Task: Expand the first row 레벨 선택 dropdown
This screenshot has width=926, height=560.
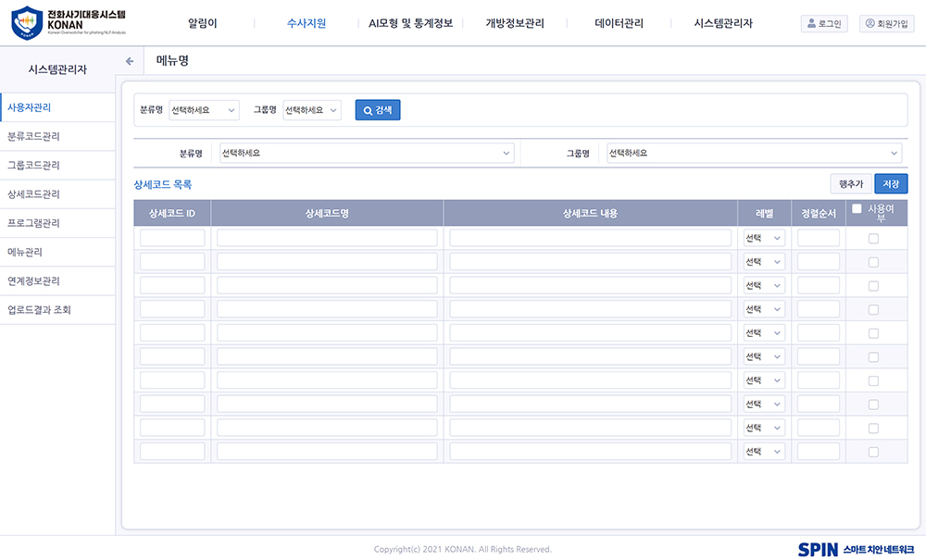Action: pyautogui.click(x=764, y=239)
